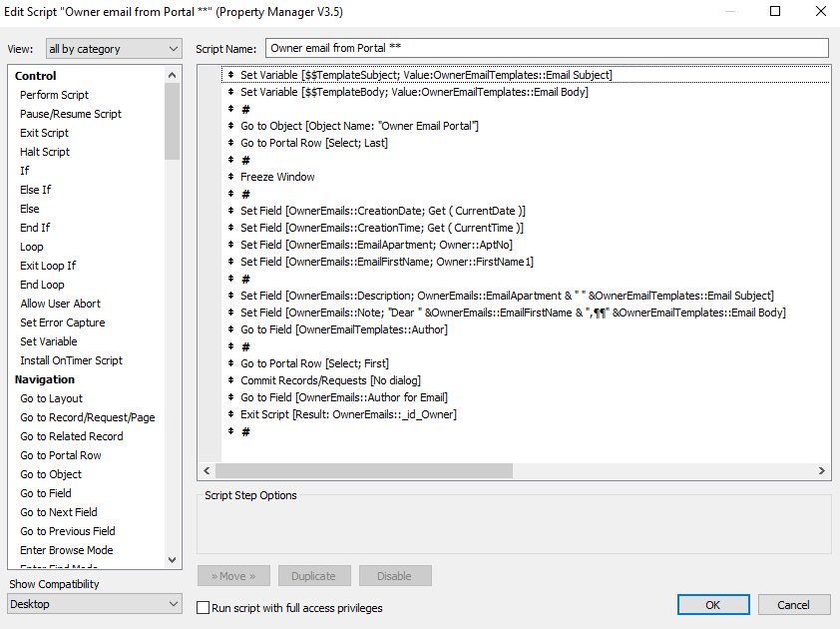This screenshot has width=840, height=629.
Task: Enable Run script with full access privileges
Action: click(x=204, y=608)
